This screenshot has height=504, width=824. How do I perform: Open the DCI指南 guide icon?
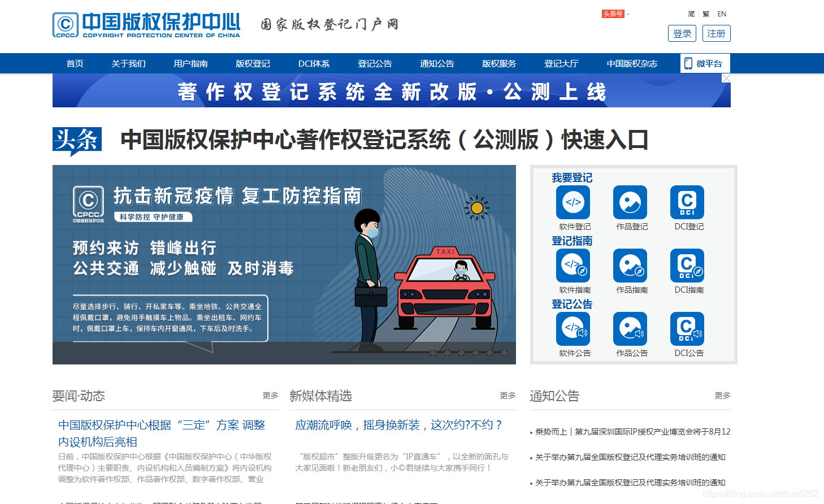coord(687,266)
